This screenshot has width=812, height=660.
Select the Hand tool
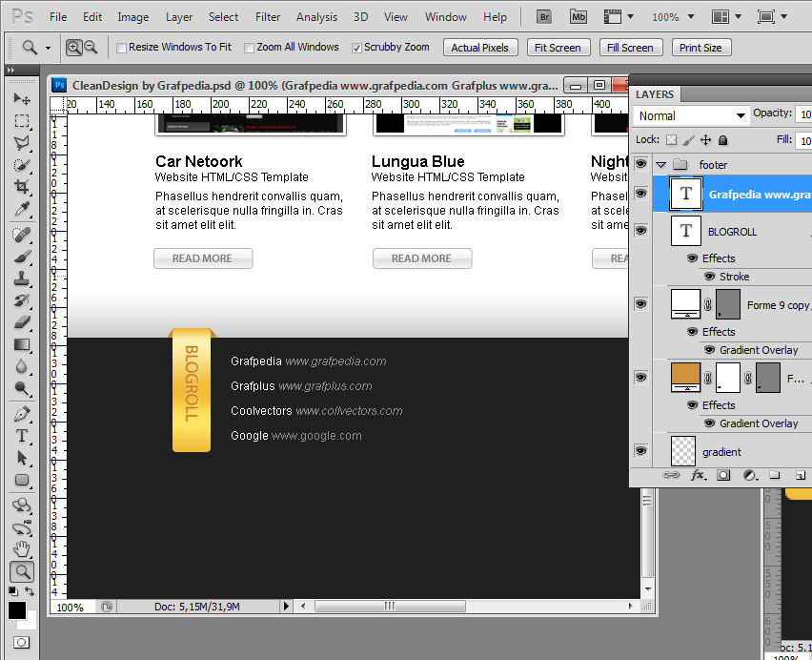(x=22, y=549)
